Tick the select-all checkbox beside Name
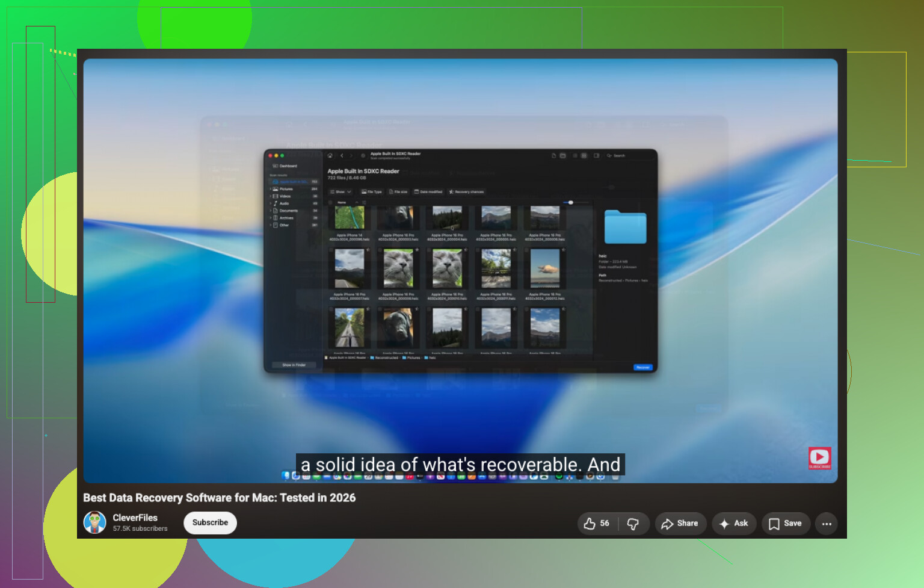Viewport: 924px width, 588px height. tap(330, 202)
